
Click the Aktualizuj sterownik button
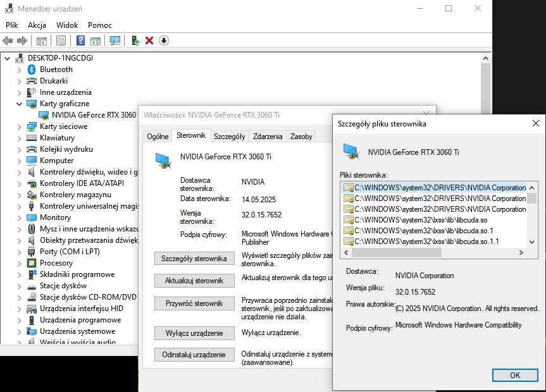tap(194, 281)
